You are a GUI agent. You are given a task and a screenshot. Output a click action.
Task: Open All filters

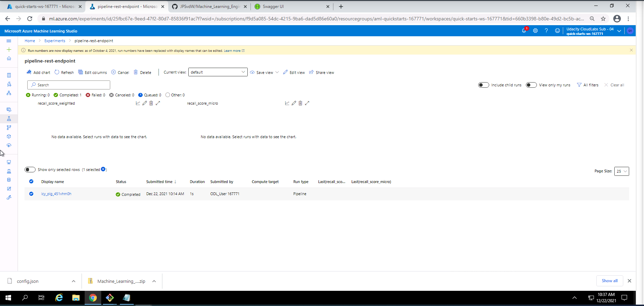[588, 85]
